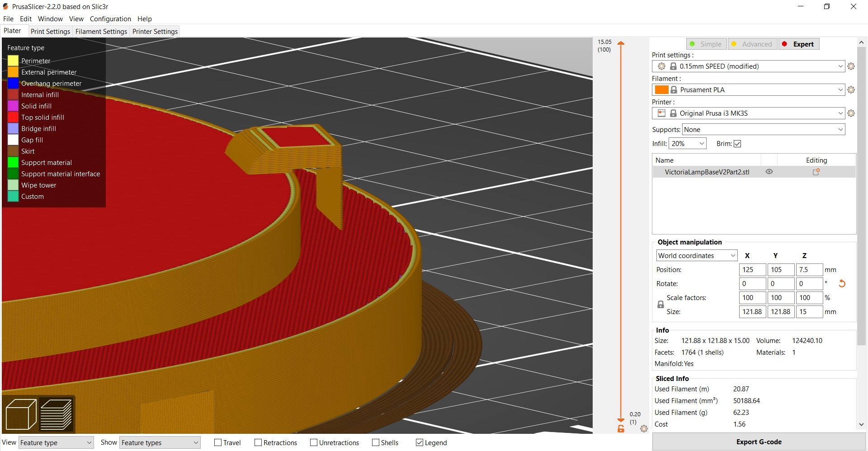The width and height of the screenshot is (868, 451).
Task: Switch to the Print Settings tab
Action: (50, 32)
